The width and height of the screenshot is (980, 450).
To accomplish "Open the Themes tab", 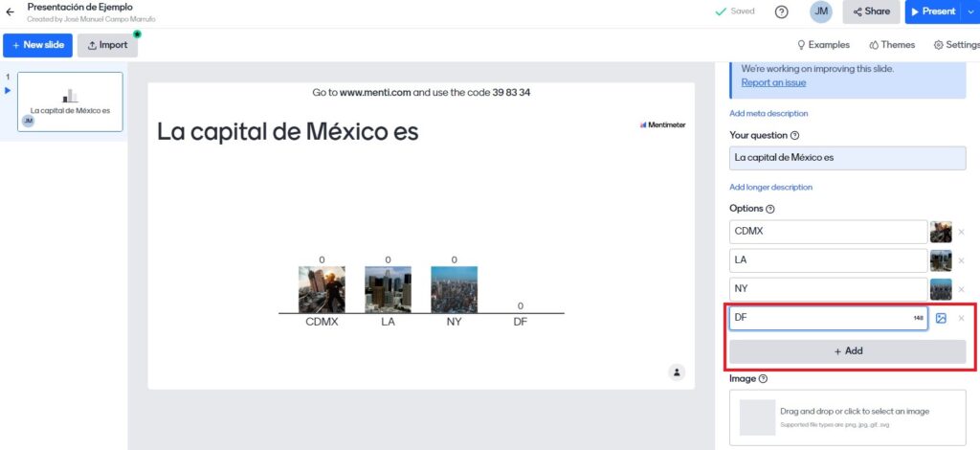I will point(892,45).
